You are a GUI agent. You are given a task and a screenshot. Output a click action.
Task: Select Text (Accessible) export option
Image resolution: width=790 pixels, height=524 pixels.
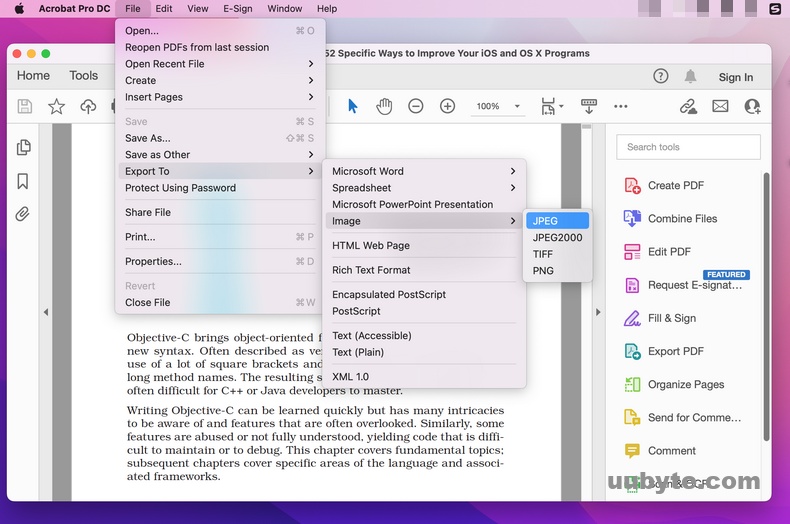point(424,336)
